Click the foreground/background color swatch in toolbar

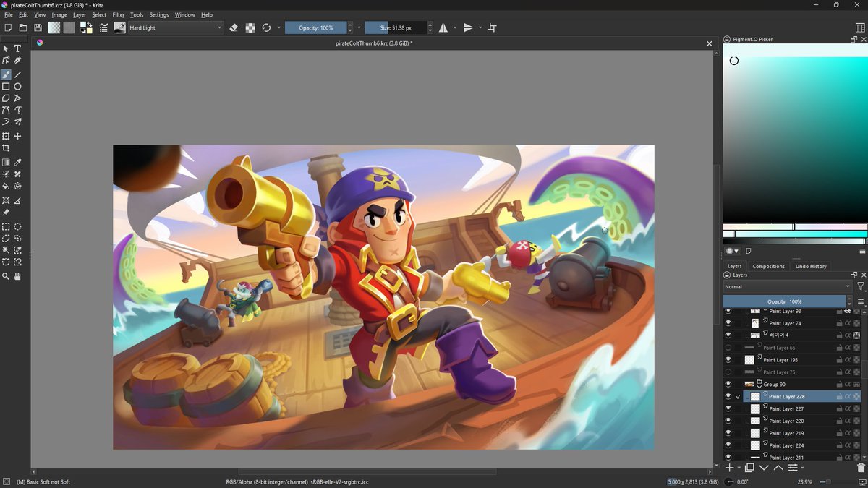pos(86,27)
